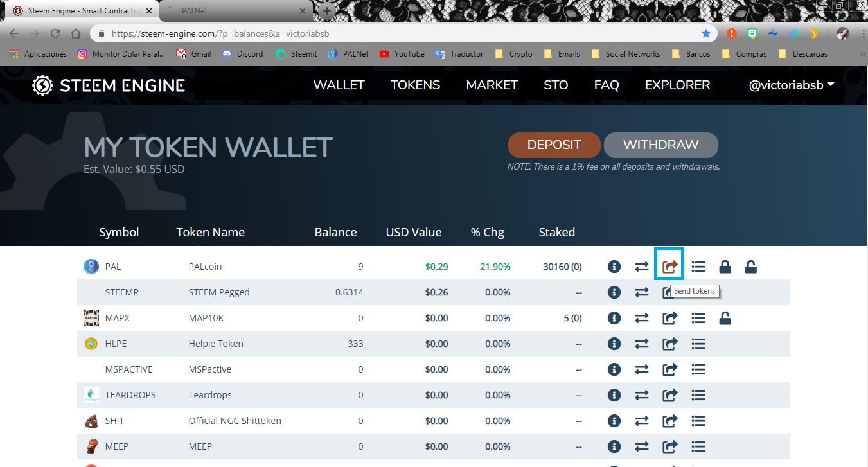Screen dimensions: 868x467
Task: Click HLPE trade arrows icon
Action: point(642,344)
